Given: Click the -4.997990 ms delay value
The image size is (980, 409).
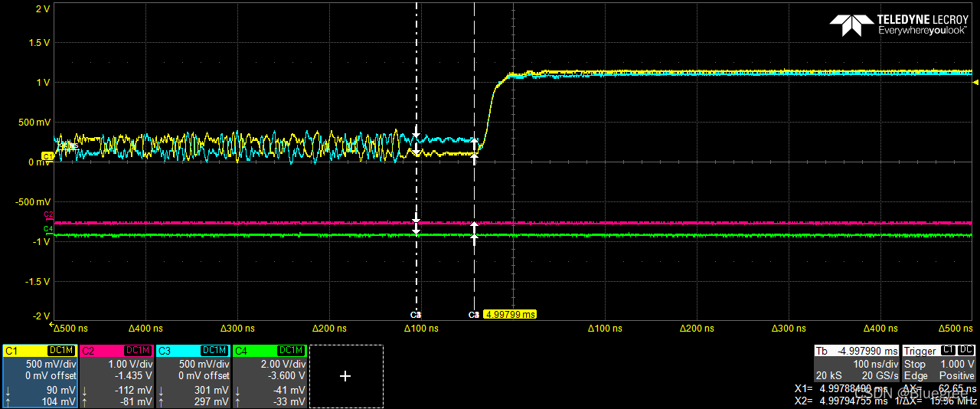Looking at the screenshot, I should (867, 351).
